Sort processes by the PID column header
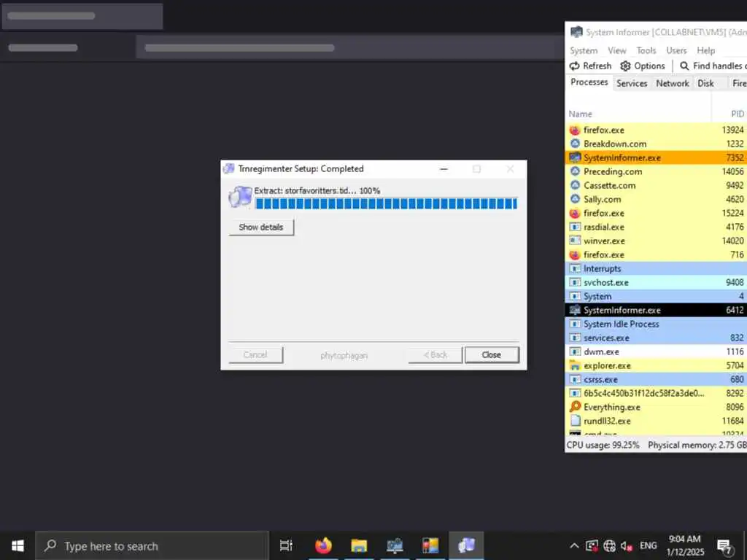 click(x=729, y=114)
